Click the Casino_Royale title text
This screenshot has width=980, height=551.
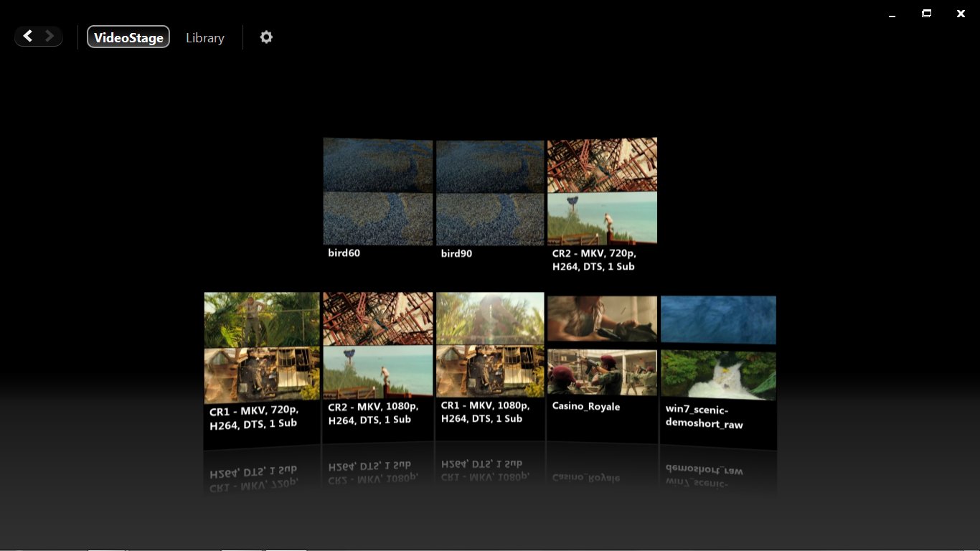pos(585,407)
